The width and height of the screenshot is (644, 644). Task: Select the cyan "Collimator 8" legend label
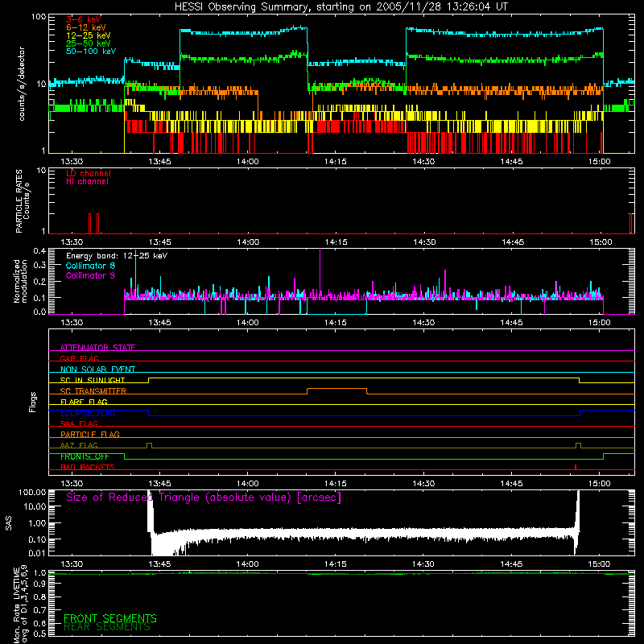click(x=90, y=266)
